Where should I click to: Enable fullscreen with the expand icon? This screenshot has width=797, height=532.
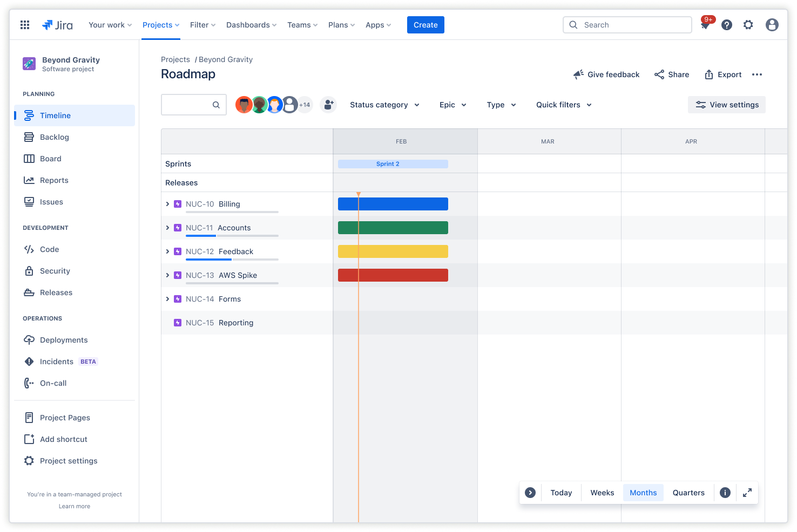747,492
